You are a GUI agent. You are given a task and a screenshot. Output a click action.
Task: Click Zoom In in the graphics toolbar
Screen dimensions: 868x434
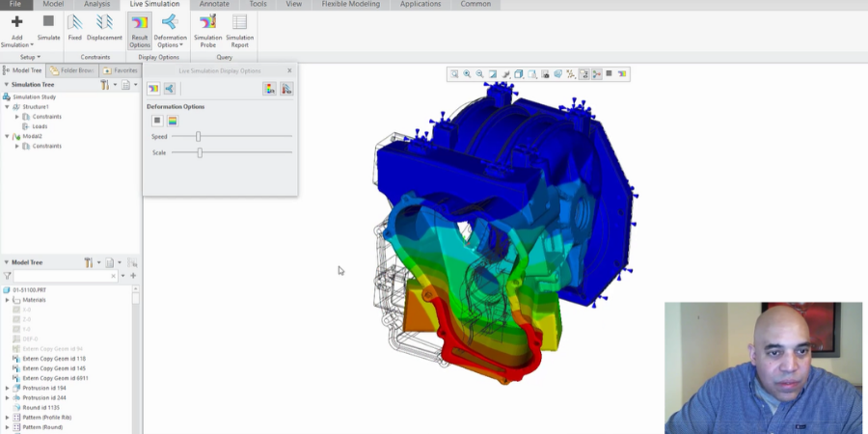(x=467, y=74)
